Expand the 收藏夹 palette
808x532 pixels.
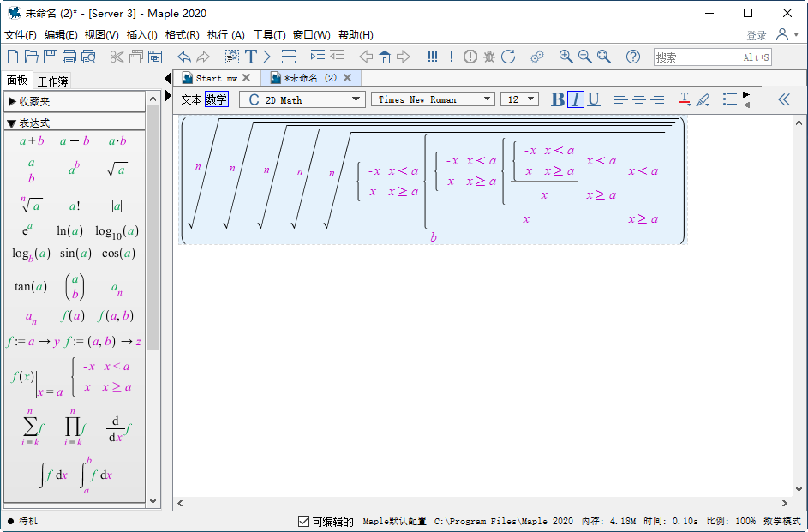[12, 101]
